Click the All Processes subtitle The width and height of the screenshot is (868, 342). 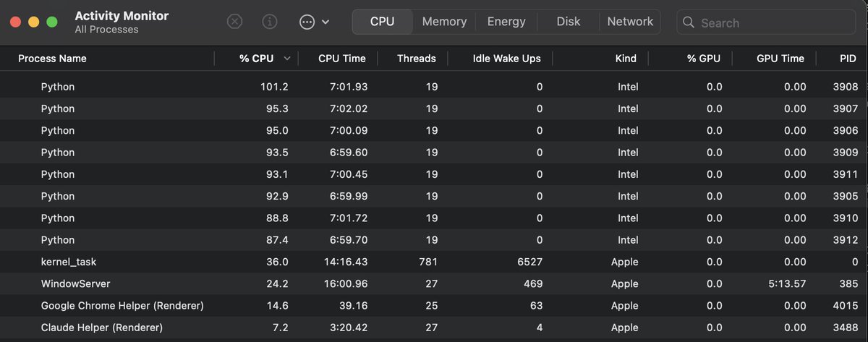point(106,30)
